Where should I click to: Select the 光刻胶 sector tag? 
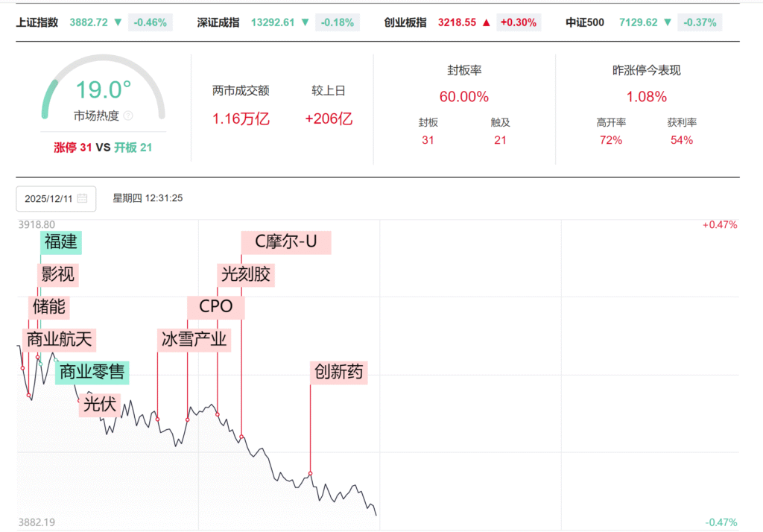(x=245, y=274)
